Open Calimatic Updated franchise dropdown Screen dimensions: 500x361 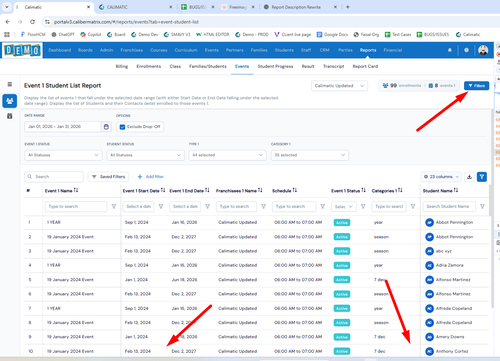(339, 86)
